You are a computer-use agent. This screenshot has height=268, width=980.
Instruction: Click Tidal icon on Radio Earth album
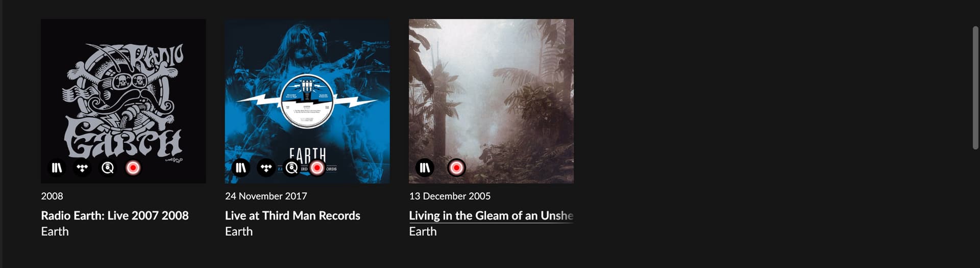82,168
